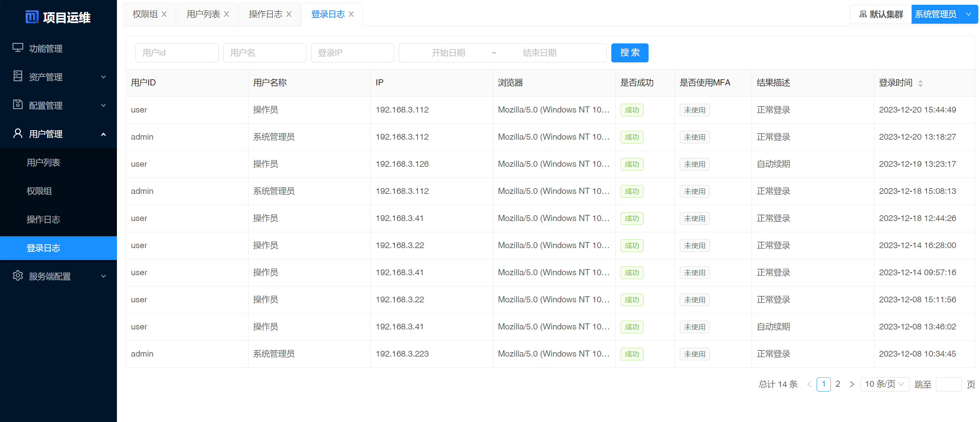Click the 资产管理 sidebar icon
The width and height of the screenshot is (980, 422).
18,76
